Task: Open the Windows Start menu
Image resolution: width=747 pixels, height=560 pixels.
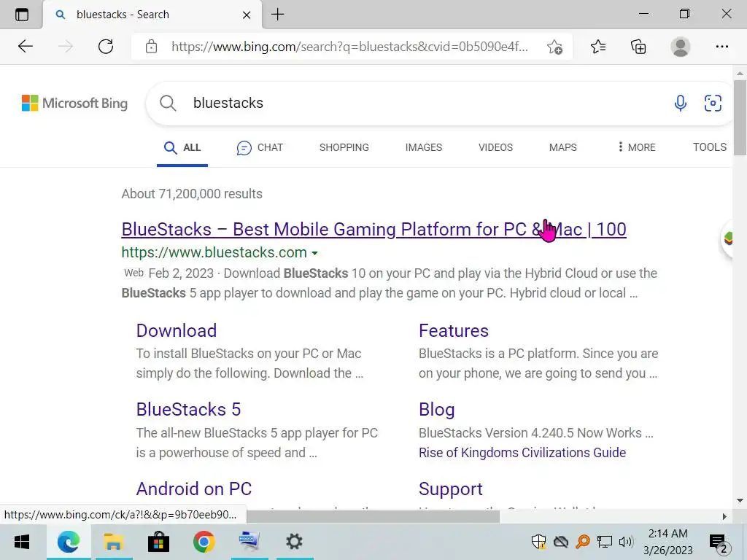Action: [x=22, y=542]
